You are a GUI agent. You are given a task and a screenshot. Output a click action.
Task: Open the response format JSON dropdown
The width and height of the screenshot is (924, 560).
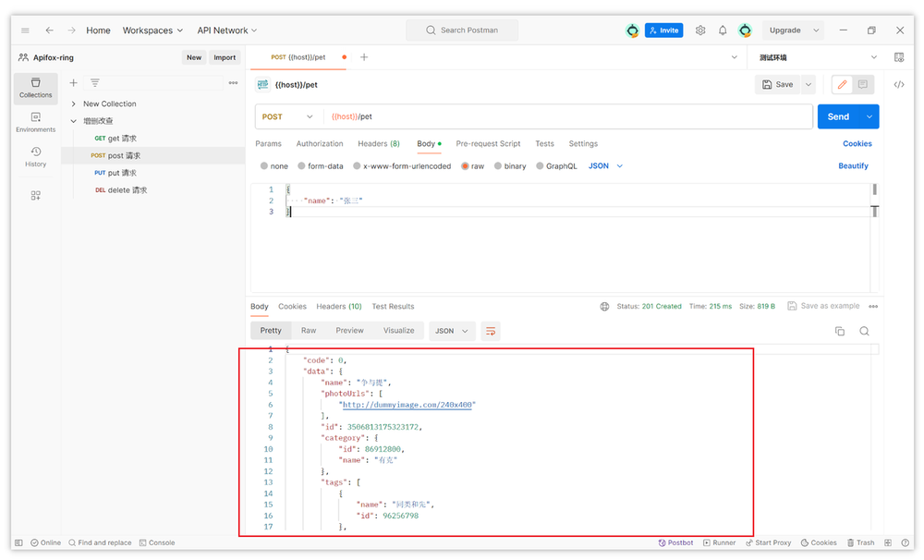(452, 331)
